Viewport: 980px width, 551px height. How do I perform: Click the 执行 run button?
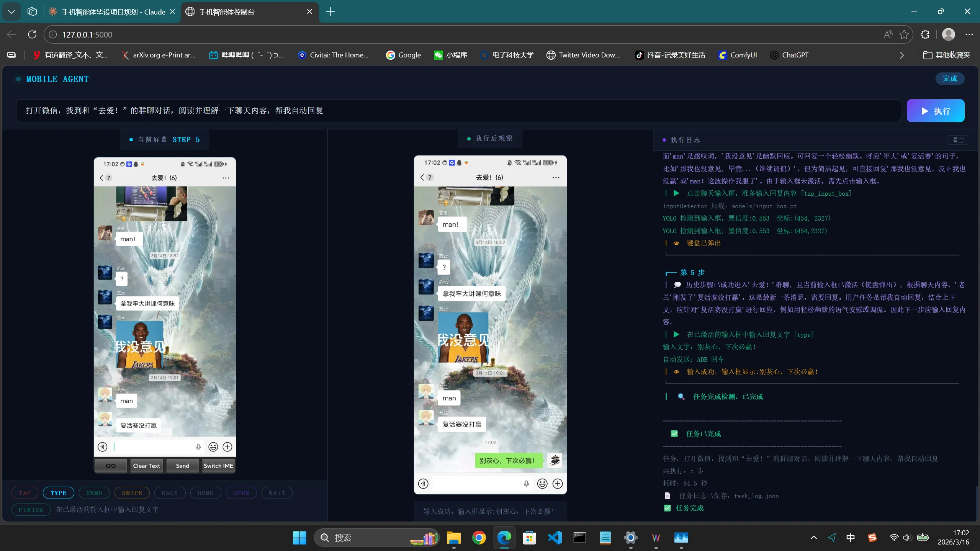[x=935, y=111]
